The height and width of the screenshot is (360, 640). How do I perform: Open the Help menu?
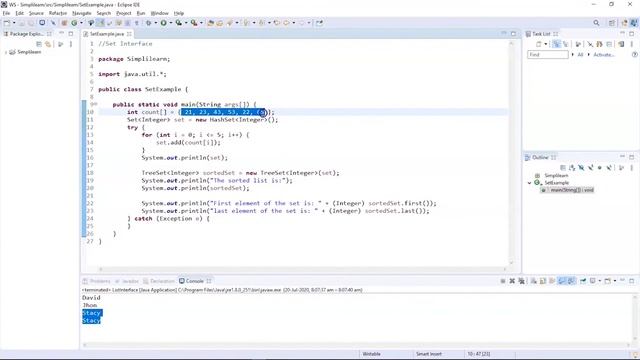coord(179,13)
